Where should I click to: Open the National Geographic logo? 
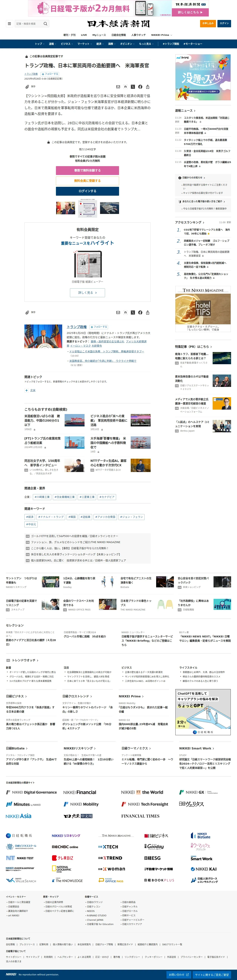point(62,869)
